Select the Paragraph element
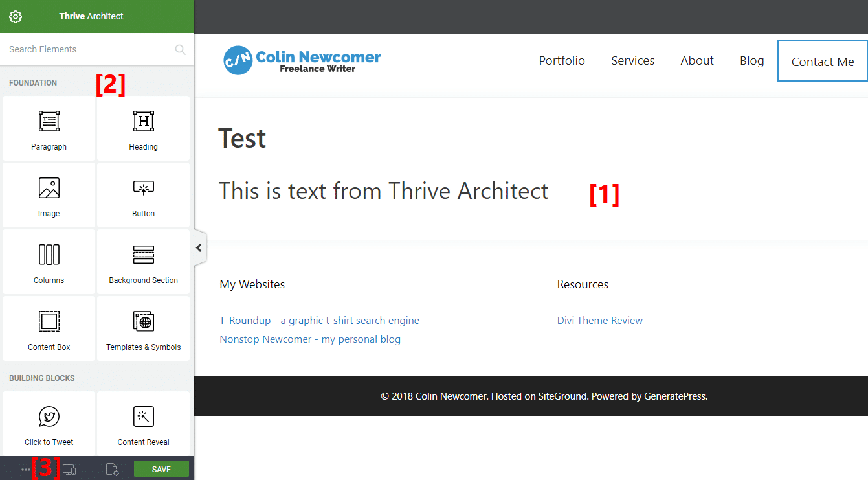Screen dimensions: 868x480 (x=49, y=128)
